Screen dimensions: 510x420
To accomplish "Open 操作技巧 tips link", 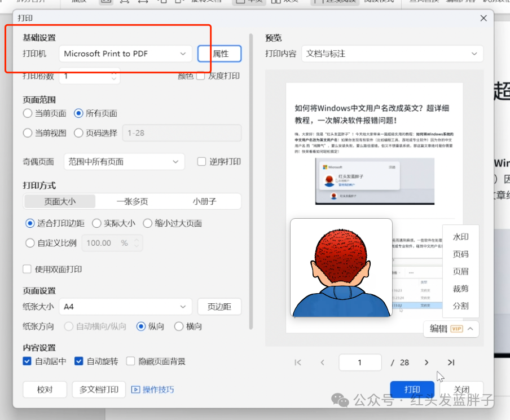I will (x=153, y=390).
